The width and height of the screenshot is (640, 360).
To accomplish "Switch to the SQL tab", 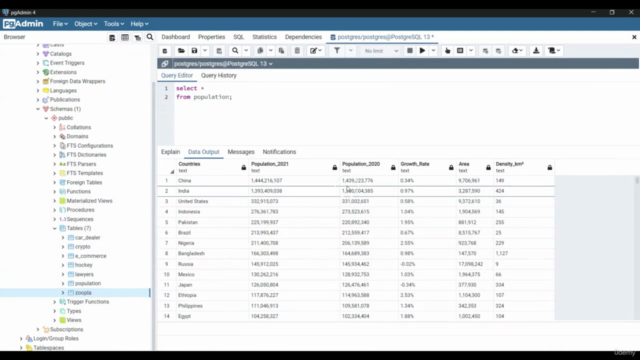I will (238, 37).
